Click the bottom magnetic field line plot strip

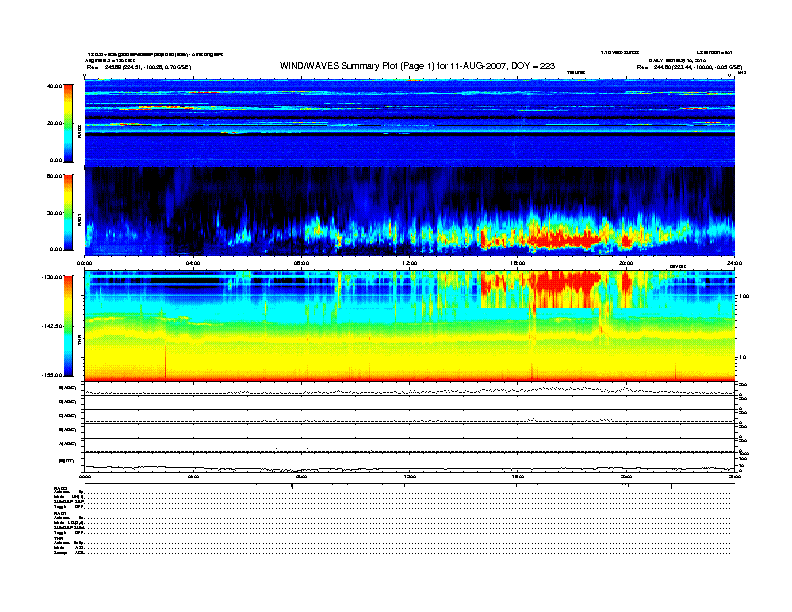pyautogui.click(x=410, y=462)
